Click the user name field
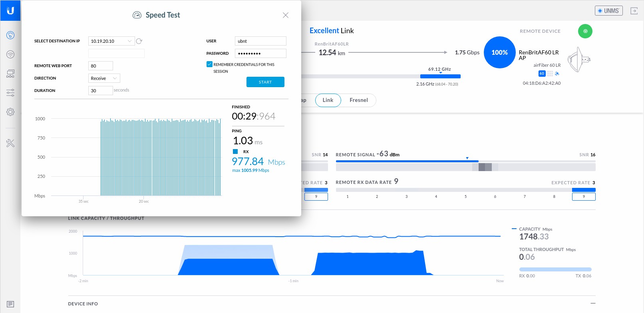This screenshot has height=313, width=644. pos(260,41)
